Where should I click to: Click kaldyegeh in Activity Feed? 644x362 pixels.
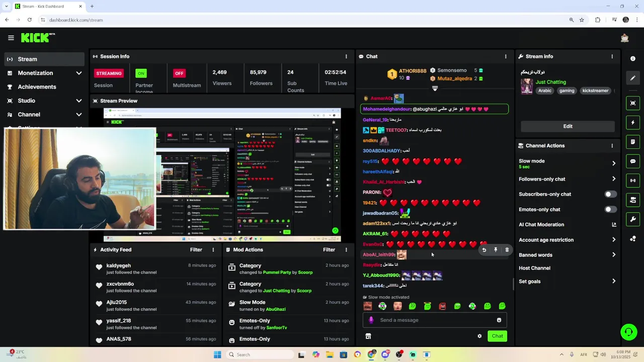[x=118, y=265]
